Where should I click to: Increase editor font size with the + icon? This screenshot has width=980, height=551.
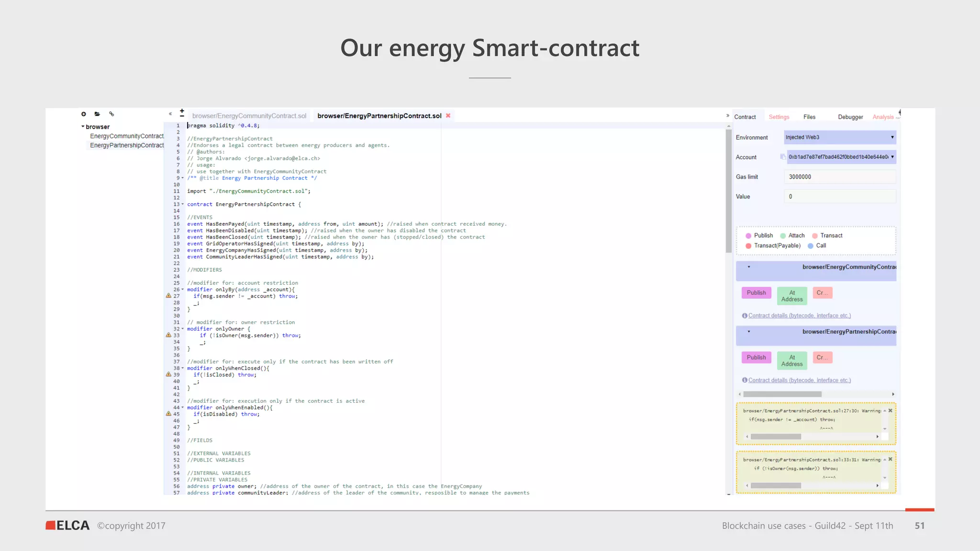click(182, 111)
